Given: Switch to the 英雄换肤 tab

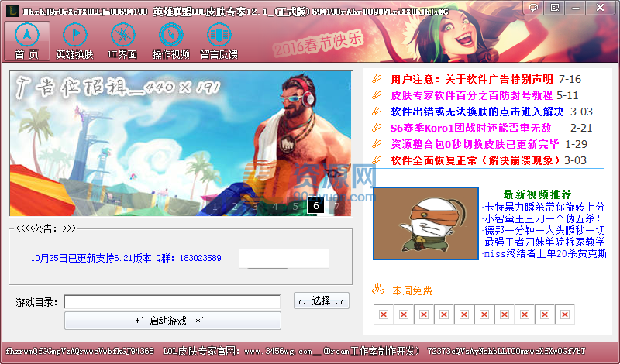Looking at the screenshot, I should 74,41.
